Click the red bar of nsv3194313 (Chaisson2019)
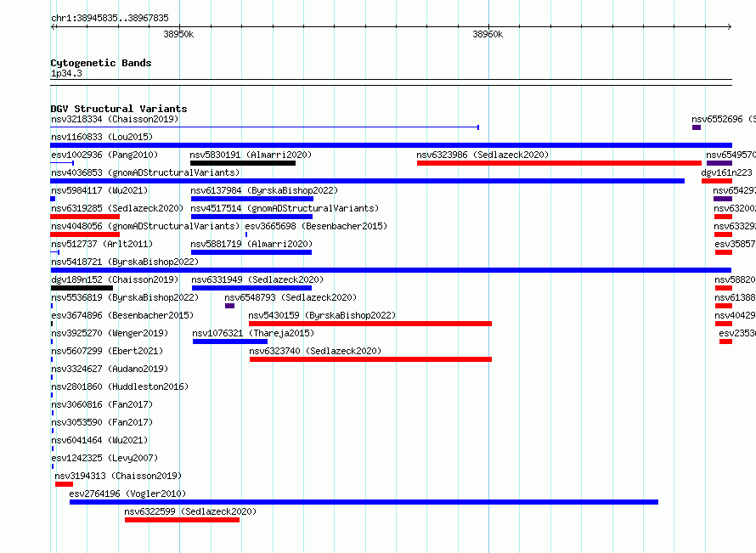756x553 pixels. [64, 484]
